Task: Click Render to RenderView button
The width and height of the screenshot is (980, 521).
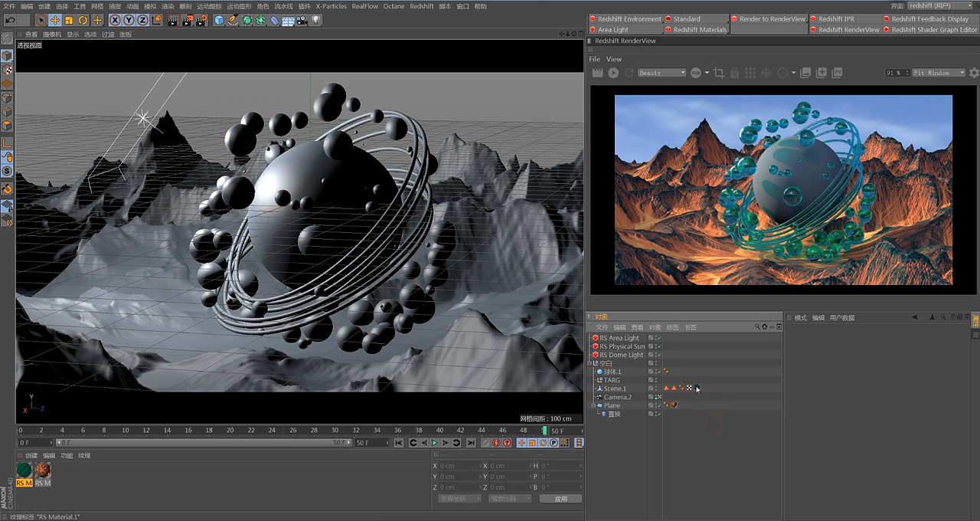Action: coord(768,18)
